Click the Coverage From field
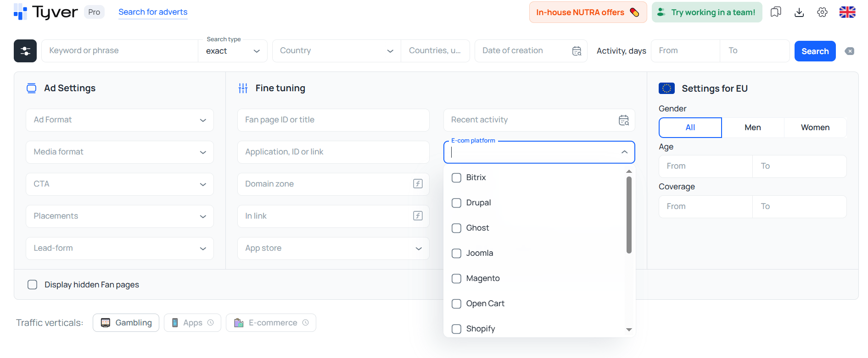 (706, 207)
